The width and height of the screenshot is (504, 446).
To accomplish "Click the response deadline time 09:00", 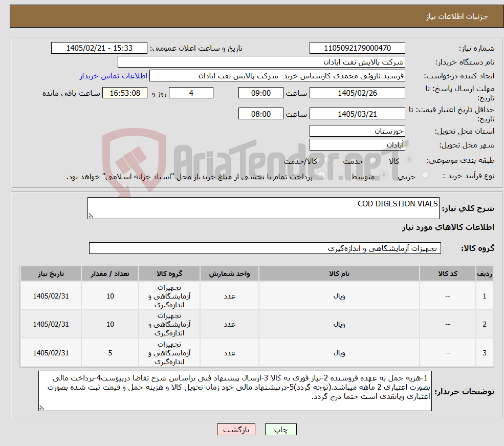I will click(x=260, y=93).
